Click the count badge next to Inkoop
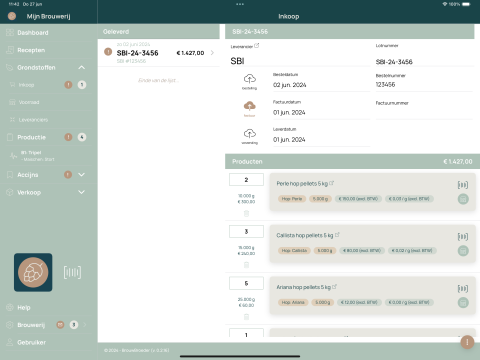The width and height of the screenshot is (480, 360). pyautogui.click(x=82, y=85)
